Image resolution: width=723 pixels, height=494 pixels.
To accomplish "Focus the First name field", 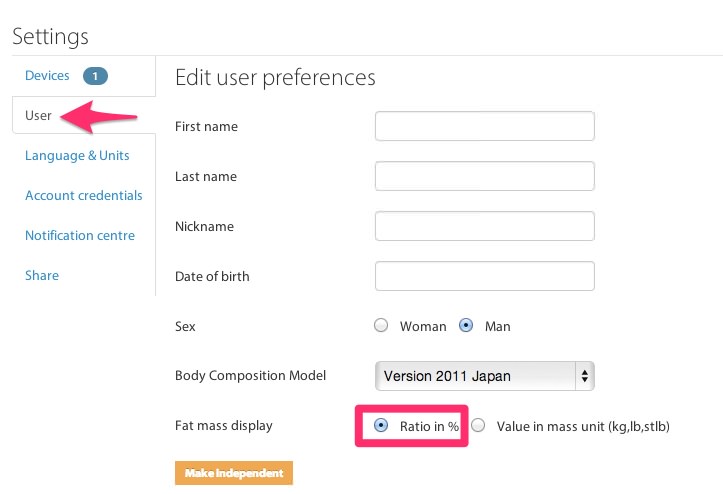I will click(x=485, y=126).
